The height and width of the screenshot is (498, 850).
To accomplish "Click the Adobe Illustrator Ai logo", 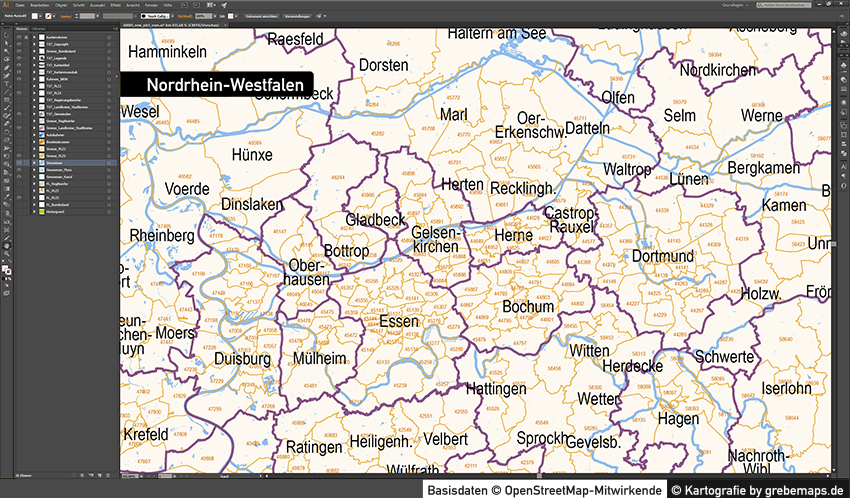I will 6,6.
